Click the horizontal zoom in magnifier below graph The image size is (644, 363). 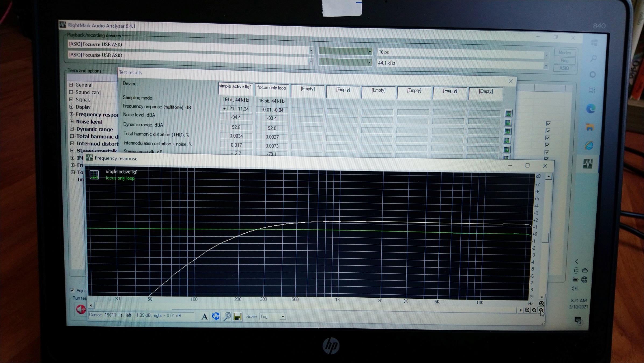coord(527,310)
